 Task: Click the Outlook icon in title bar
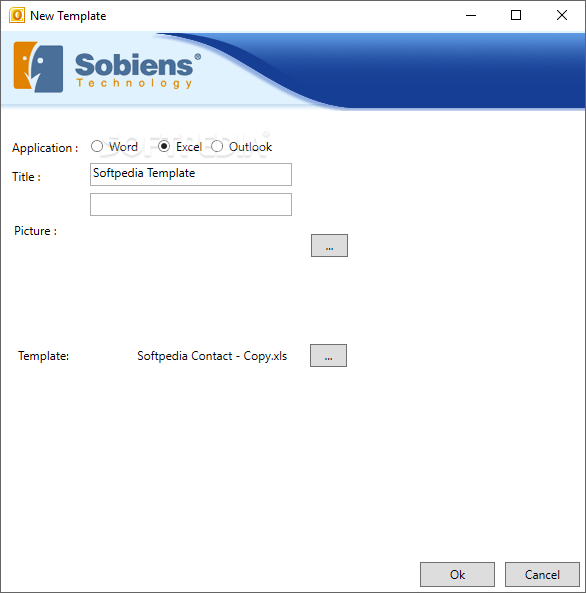[17, 16]
